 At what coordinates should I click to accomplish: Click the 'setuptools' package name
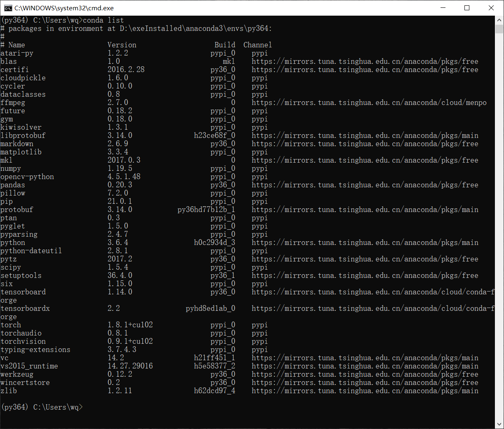[21, 275]
